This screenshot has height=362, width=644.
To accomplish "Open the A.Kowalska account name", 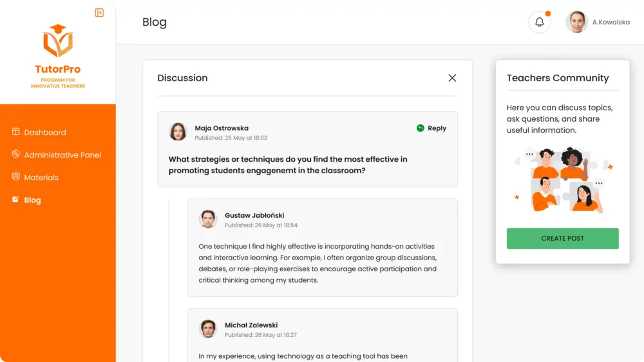I will click(x=611, y=22).
